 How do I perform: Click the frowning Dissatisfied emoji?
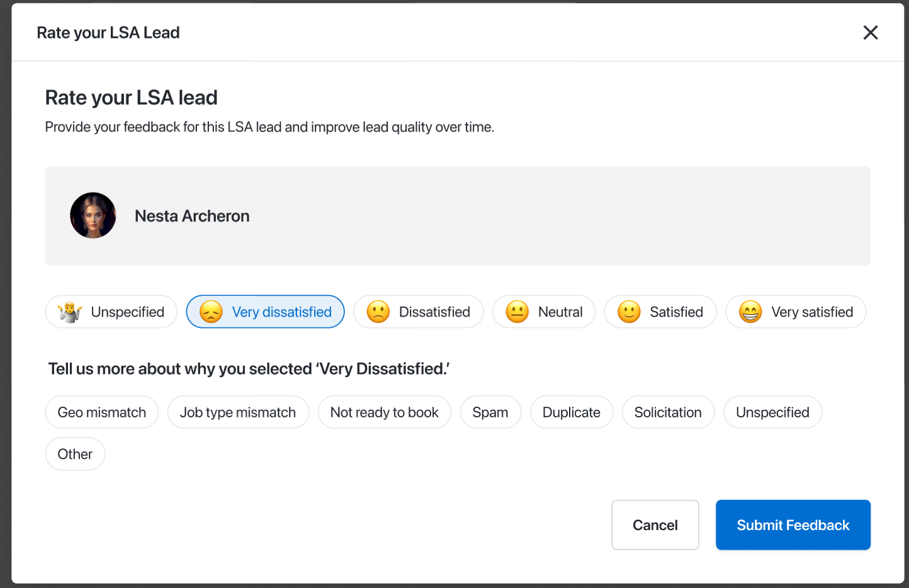click(x=378, y=312)
